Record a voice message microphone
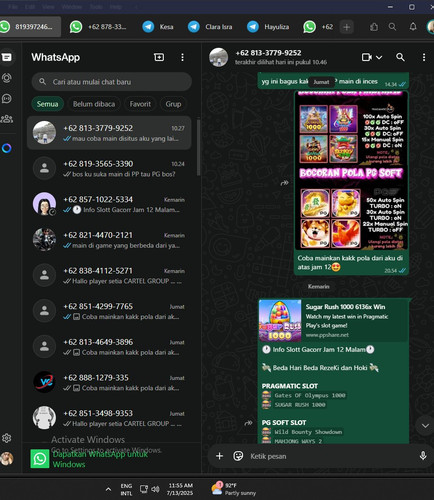Viewport: 434px width, 500px height. (423, 456)
